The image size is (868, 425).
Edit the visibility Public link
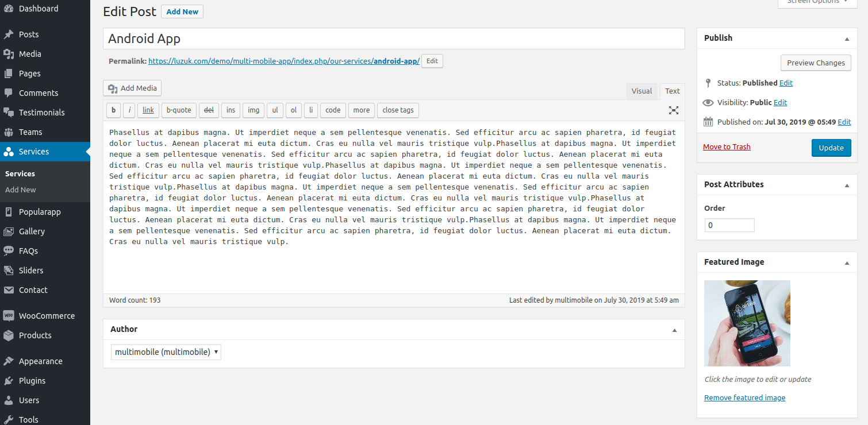click(x=780, y=103)
